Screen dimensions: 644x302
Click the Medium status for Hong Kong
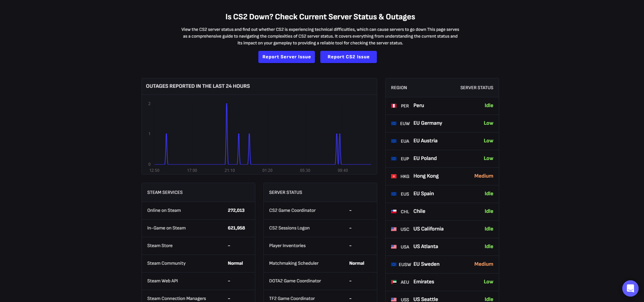(484, 176)
